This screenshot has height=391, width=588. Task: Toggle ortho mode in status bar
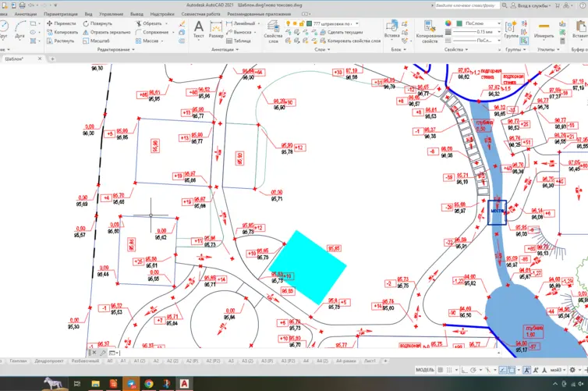(x=464, y=370)
